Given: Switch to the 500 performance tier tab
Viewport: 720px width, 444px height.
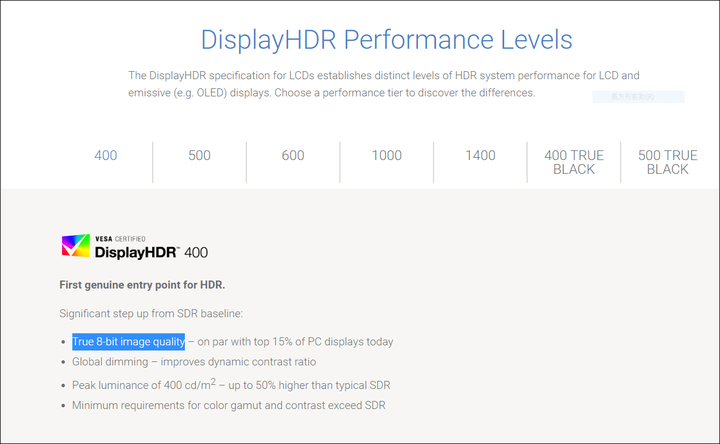Looking at the screenshot, I should click(199, 156).
